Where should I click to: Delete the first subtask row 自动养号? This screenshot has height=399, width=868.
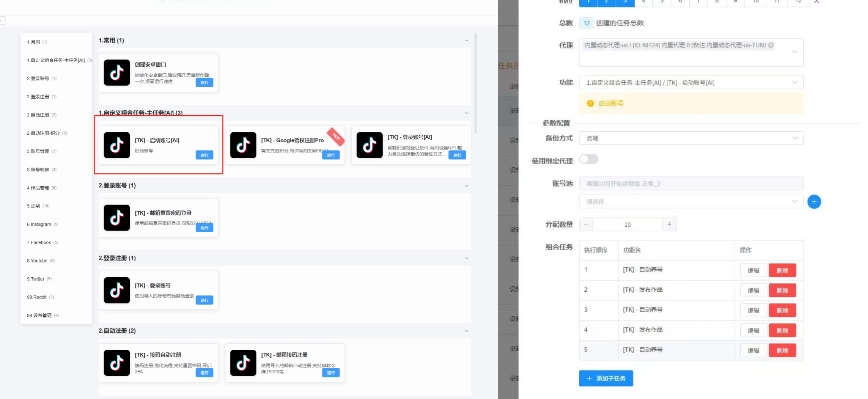click(x=782, y=270)
